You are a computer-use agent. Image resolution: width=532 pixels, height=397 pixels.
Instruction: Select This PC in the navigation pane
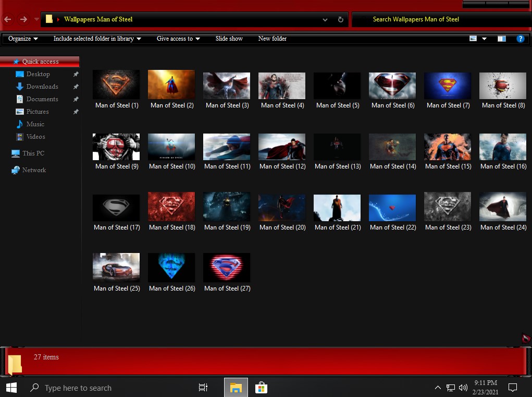pos(33,153)
